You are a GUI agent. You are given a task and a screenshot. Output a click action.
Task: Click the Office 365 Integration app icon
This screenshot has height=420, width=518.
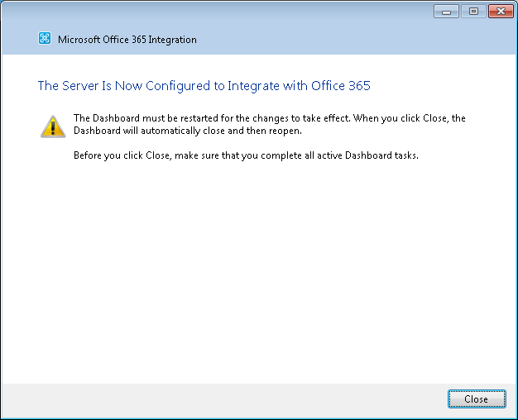[45, 38]
